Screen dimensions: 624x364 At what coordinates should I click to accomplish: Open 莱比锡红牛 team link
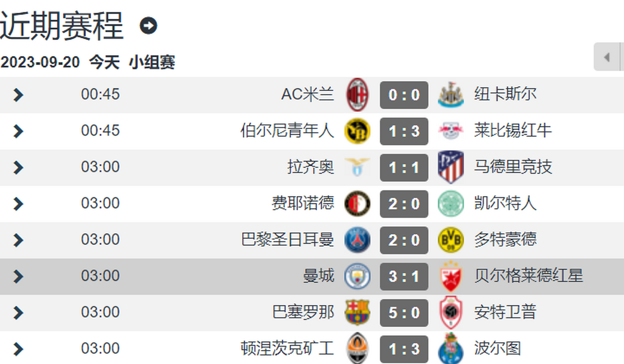click(x=513, y=131)
